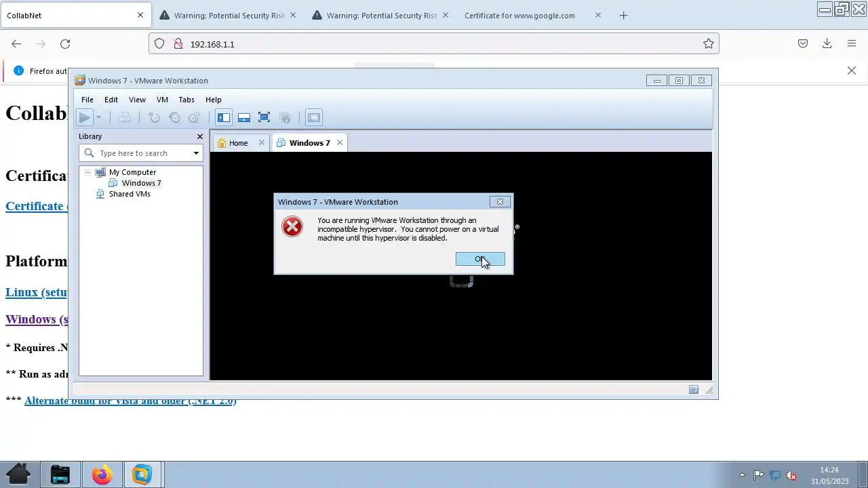868x488 pixels.
Task: Click the Manage Snapshots toolbar icon
Action: tap(195, 118)
